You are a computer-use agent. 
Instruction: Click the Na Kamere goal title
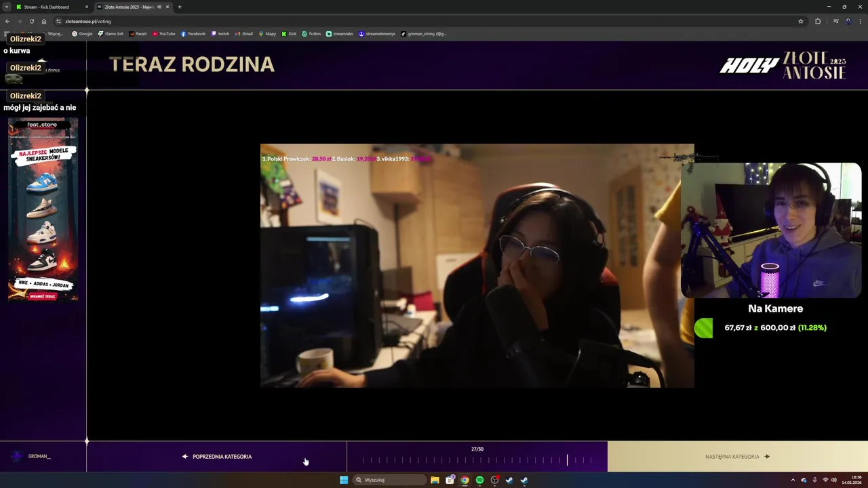tap(775, 308)
